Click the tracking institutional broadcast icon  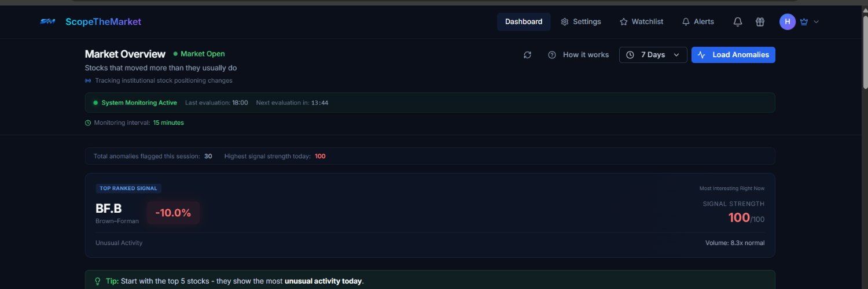(x=88, y=80)
